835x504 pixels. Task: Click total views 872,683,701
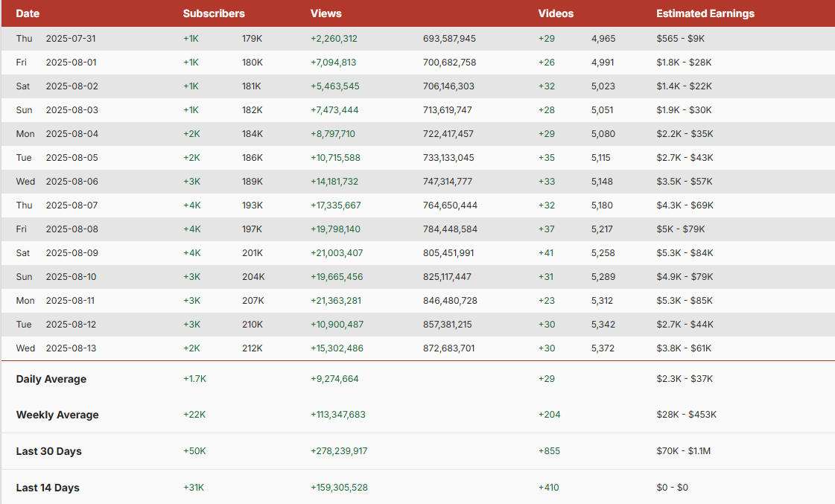click(x=449, y=348)
